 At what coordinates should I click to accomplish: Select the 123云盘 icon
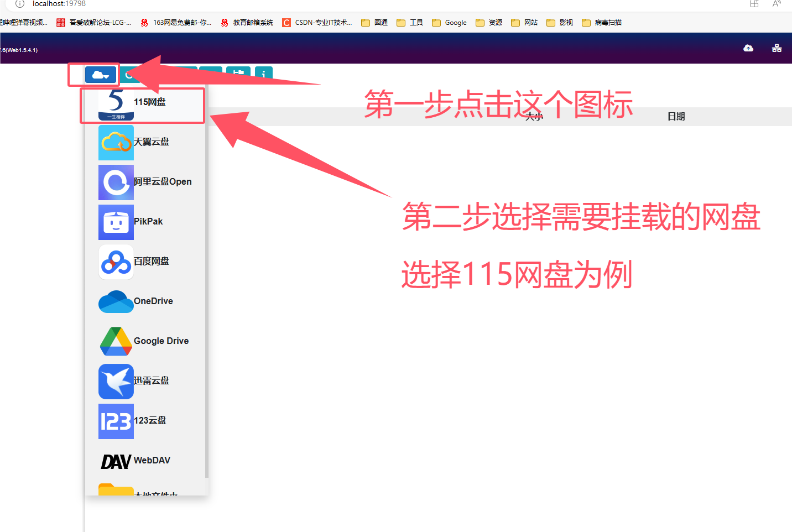pos(116,421)
